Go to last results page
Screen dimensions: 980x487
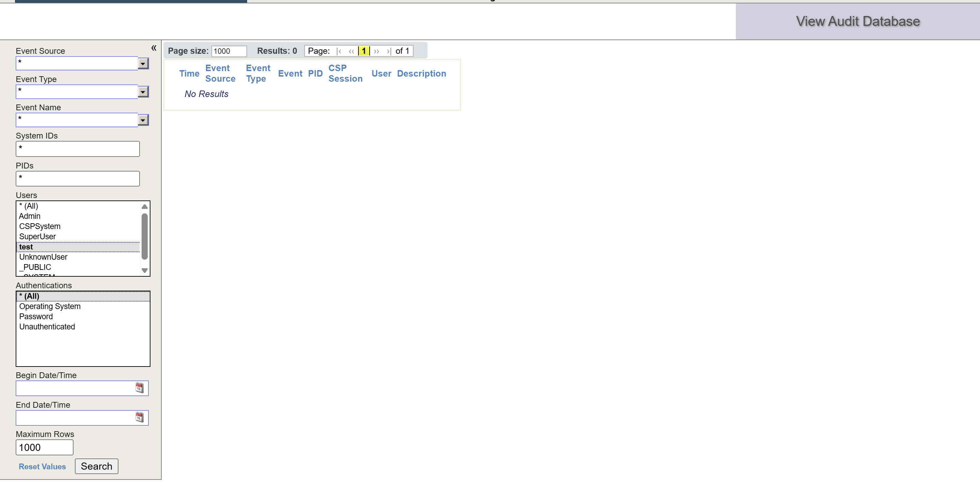(388, 51)
